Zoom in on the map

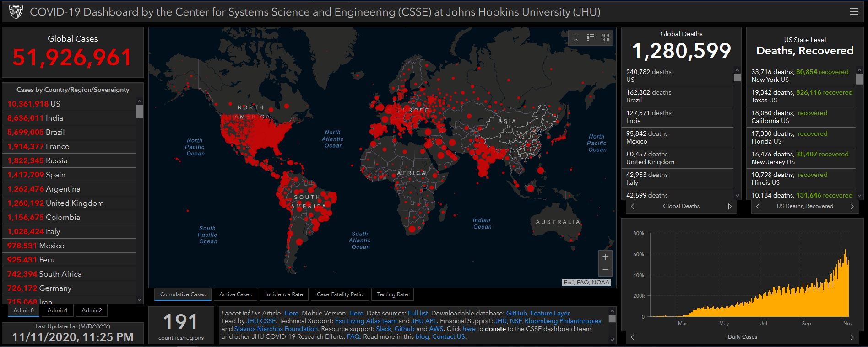[x=605, y=257]
